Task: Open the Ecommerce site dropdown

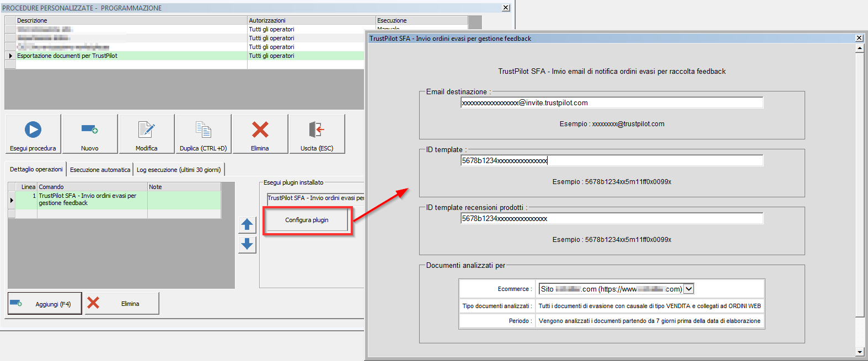Action: [688, 289]
